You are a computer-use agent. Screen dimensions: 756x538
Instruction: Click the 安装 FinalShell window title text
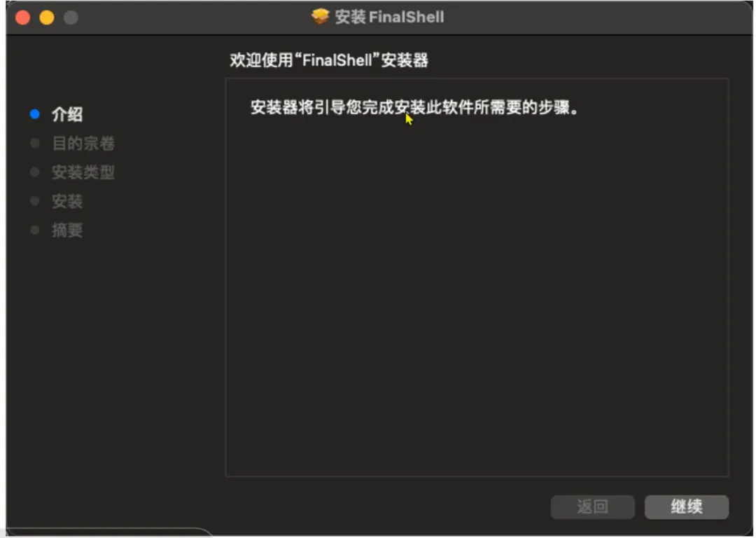390,17
